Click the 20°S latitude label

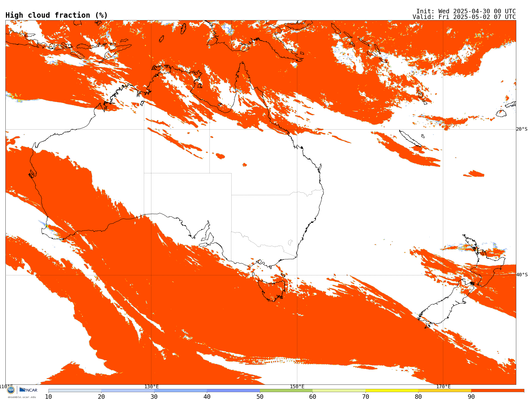tap(522, 129)
